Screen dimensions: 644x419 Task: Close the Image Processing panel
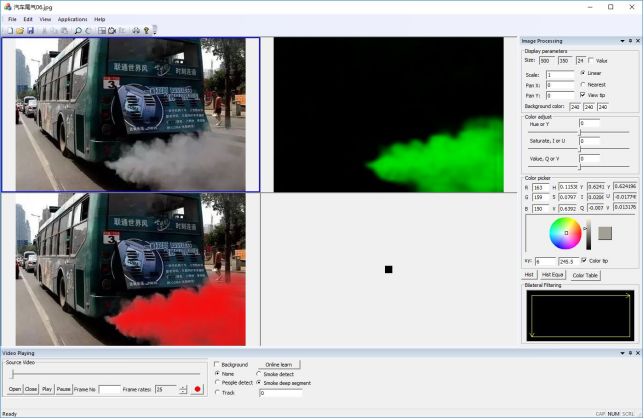point(638,41)
